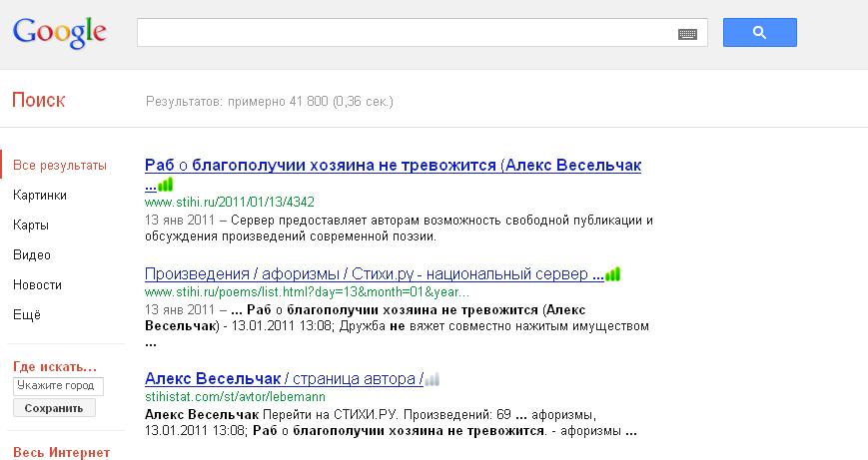Switch to Картинки search
This screenshot has height=460, width=868.
[40, 196]
